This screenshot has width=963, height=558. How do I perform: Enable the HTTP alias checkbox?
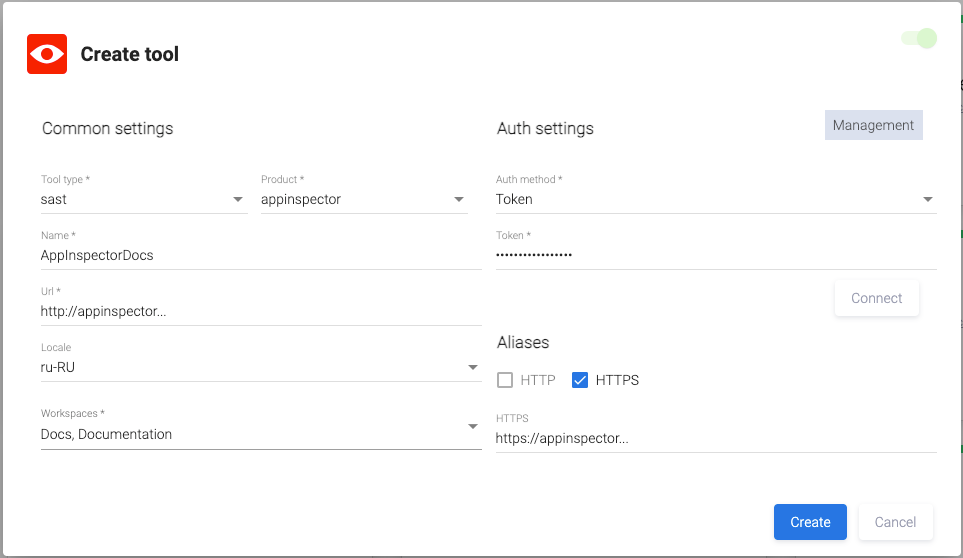[505, 380]
